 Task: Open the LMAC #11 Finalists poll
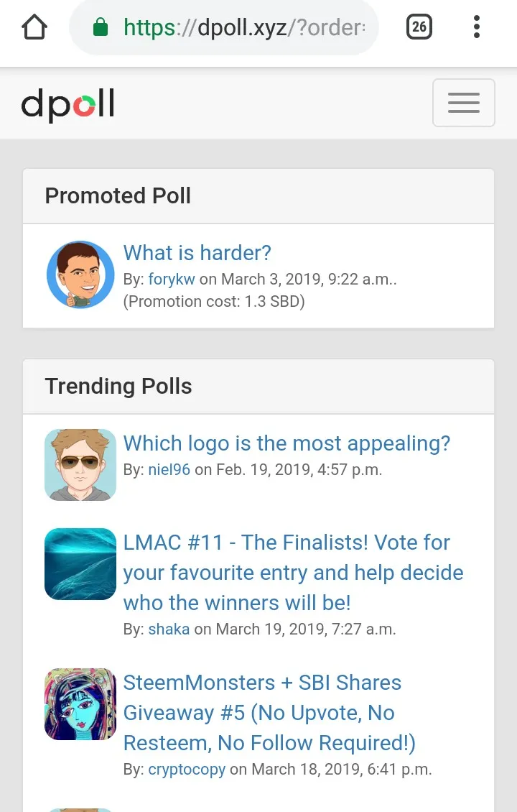[x=293, y=573]
